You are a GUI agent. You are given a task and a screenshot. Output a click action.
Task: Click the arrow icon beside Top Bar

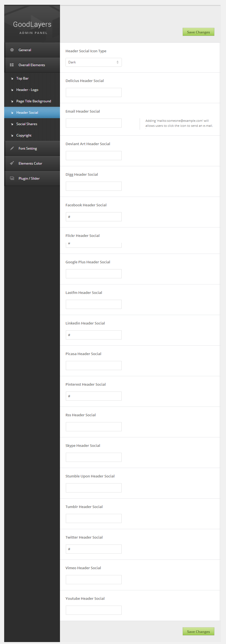click(x=12, y=79)
